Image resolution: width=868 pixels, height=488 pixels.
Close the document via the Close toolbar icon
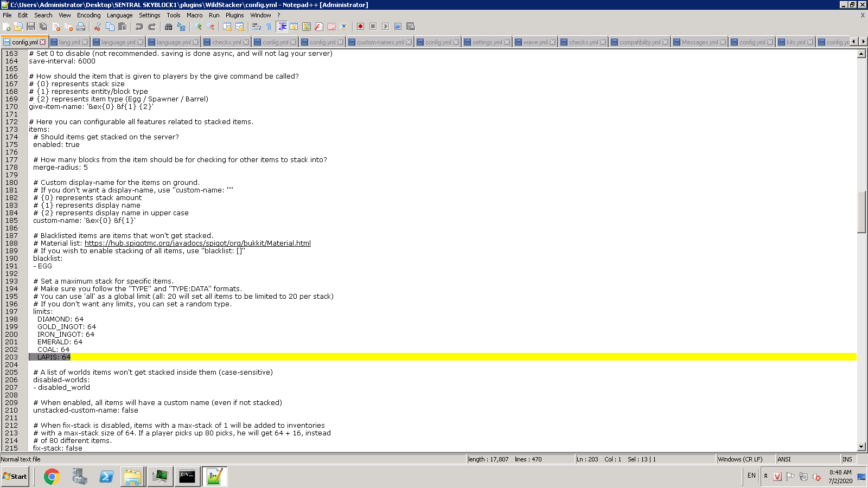[56, 27]
